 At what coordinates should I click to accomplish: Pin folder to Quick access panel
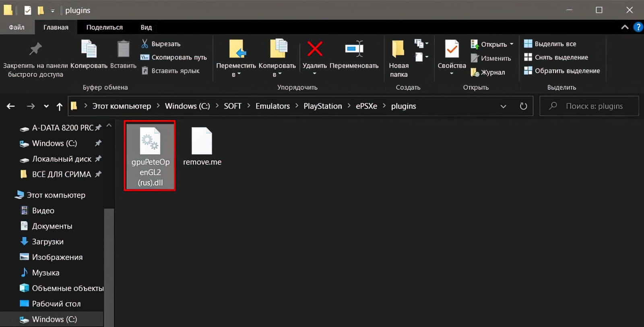(x=35, y=59)
